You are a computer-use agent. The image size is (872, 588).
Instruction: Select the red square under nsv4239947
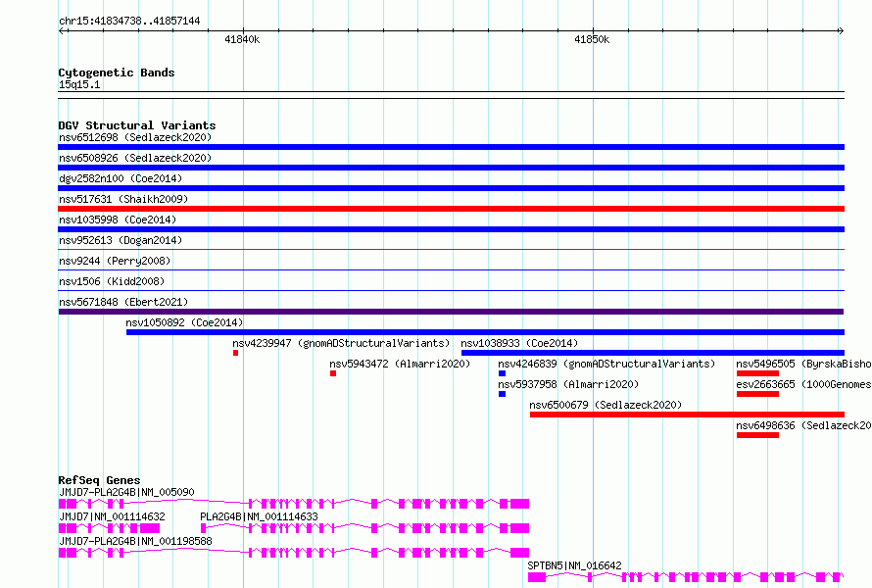[x=236, y=353]
